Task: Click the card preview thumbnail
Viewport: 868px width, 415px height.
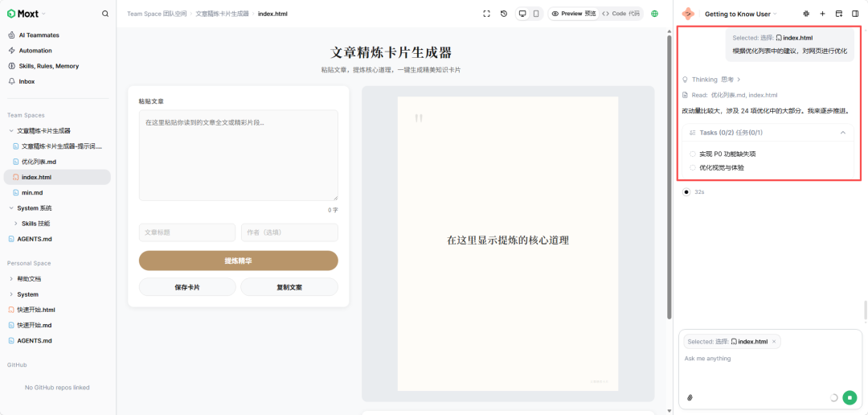Action: (508, 244)
